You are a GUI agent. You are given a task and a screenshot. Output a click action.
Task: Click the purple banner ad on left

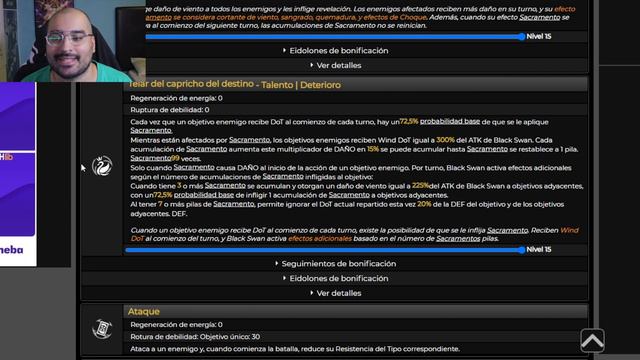pos(18,174)
